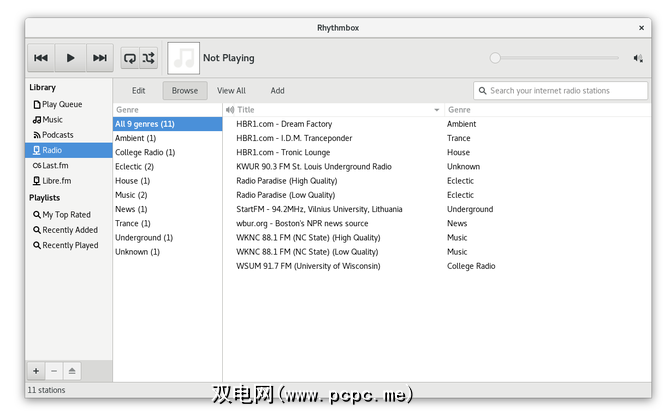The height and width of the screenshot is (418, 670).
Task: Filter by 'Underground (1)' genre
Action: 168,238
